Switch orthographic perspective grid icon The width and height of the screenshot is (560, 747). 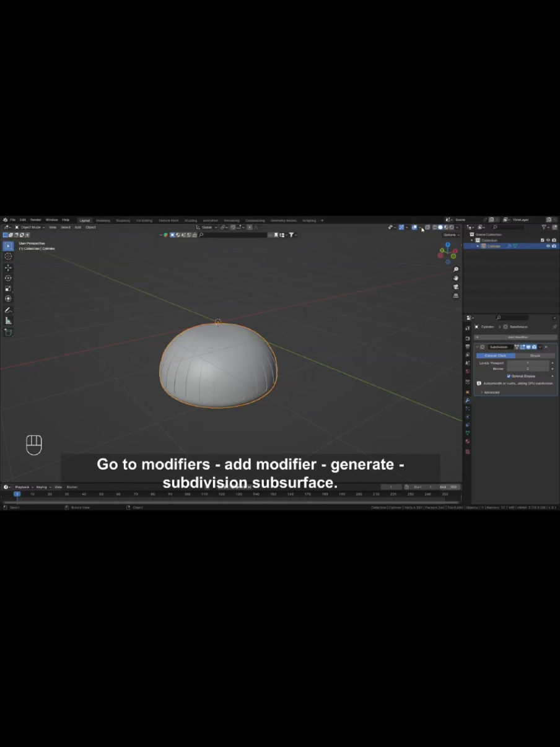click(456, 295)
